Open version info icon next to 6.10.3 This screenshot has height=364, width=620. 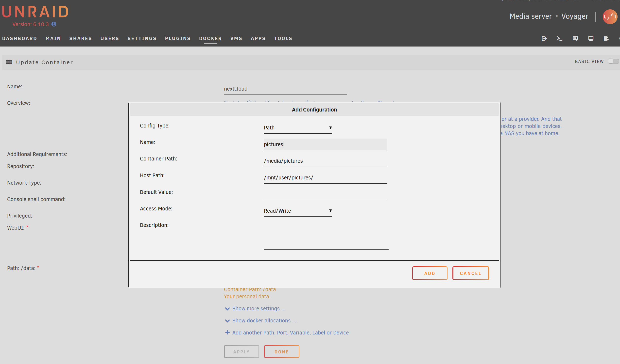[54, 24]
